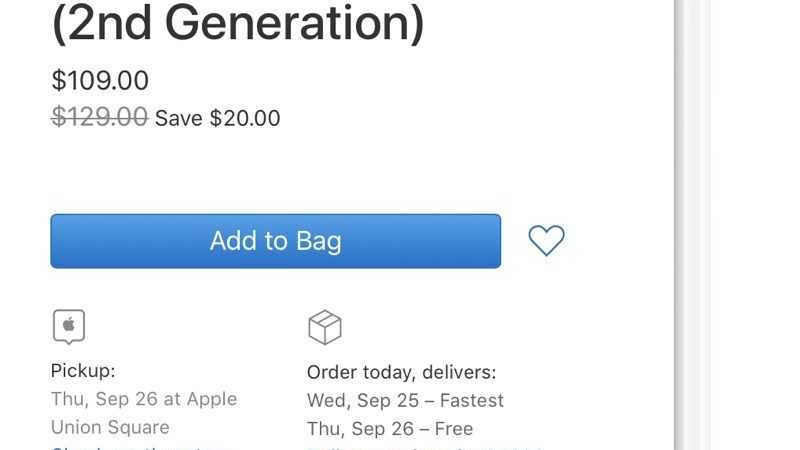Click the word Free in delivery options
Viewport: 800px width, 450px height.
(454, 428)
